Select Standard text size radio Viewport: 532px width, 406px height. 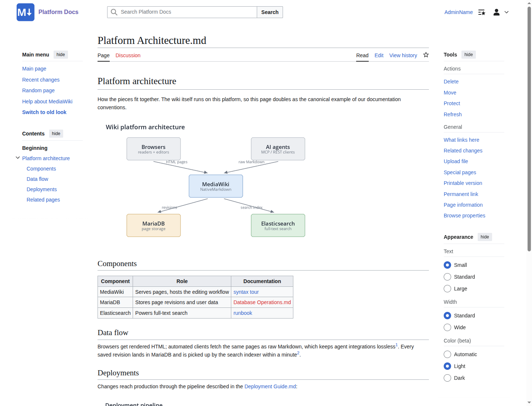(447, 277)
